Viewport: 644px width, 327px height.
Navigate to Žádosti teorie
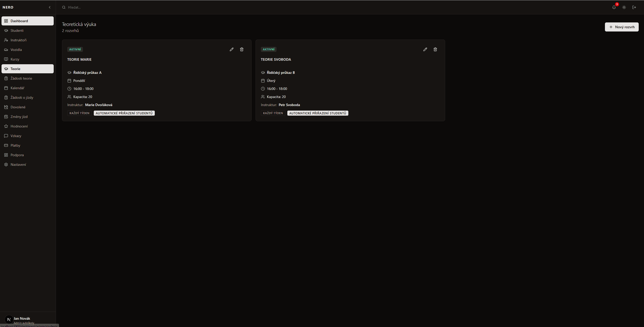pyautogui.click(x=21, y=78)
